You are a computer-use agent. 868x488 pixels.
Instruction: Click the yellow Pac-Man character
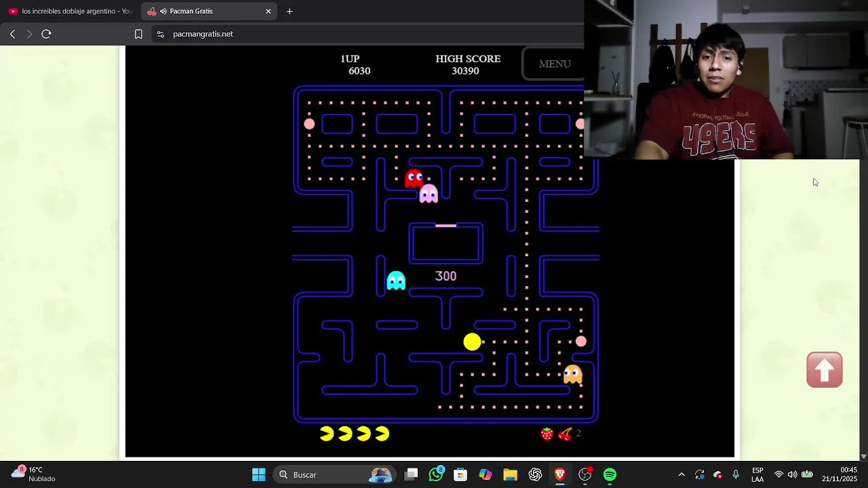[x=472, y=342]
